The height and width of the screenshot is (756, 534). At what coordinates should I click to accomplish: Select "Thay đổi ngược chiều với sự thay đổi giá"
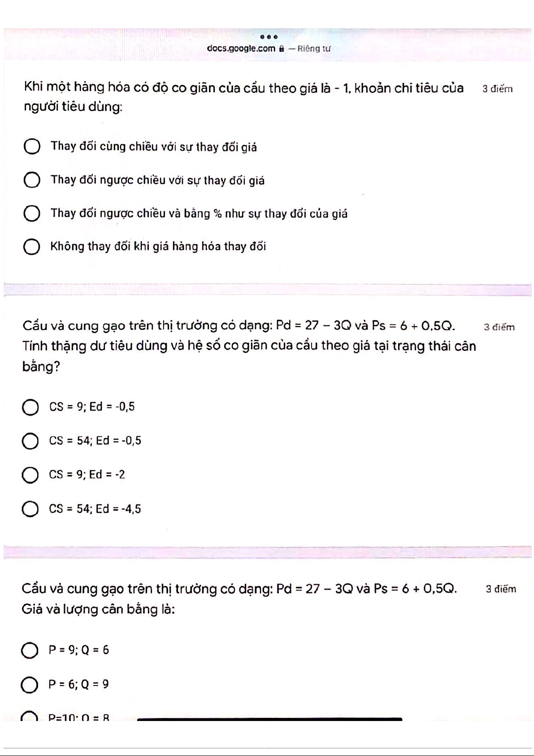pos(32,180)
